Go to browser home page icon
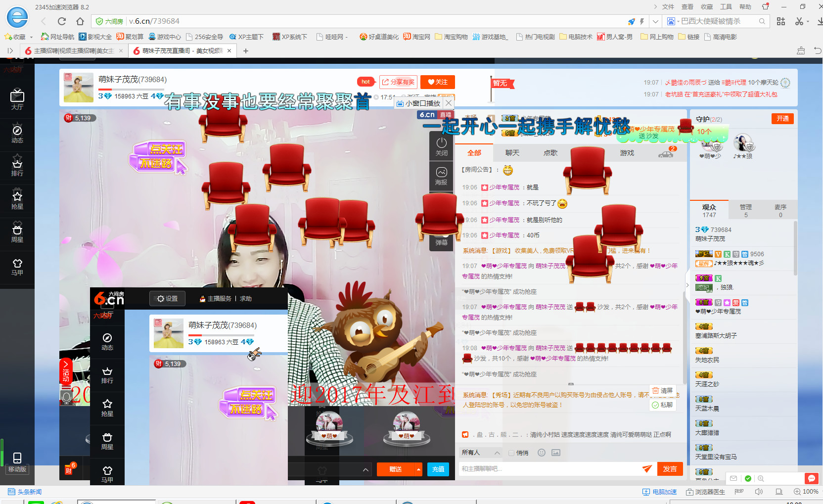 pos(80,21)
